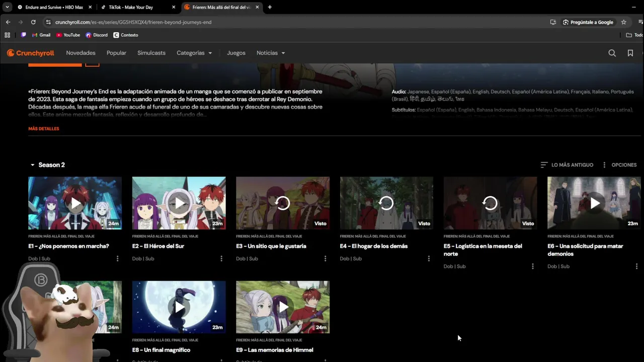Reload the page with the refresh icon

pyautogui.click(x=33, y=22)
